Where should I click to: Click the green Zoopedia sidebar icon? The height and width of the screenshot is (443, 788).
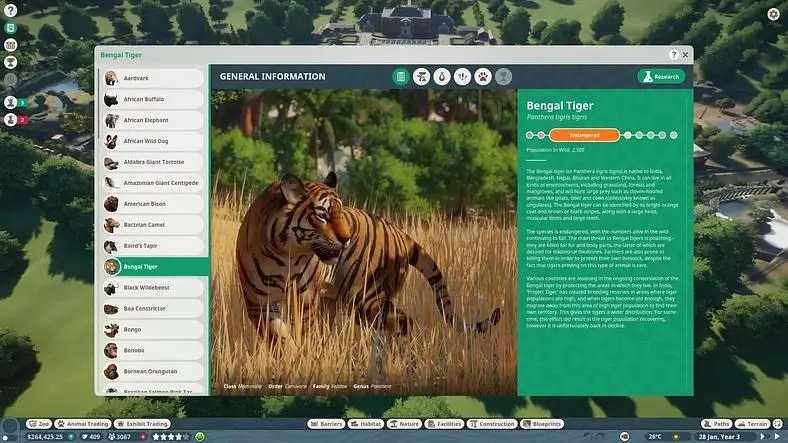click(11, 28)
